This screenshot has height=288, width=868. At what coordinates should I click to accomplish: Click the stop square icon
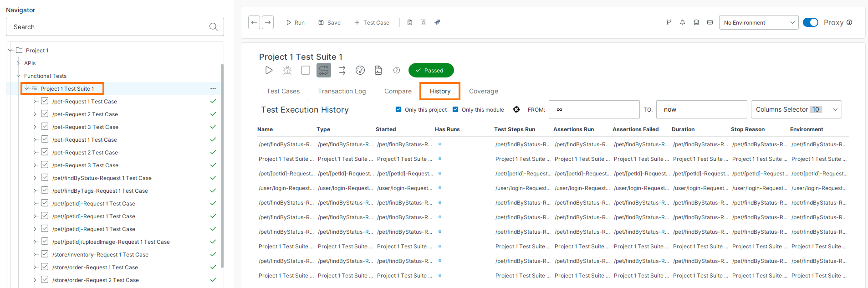306,70
